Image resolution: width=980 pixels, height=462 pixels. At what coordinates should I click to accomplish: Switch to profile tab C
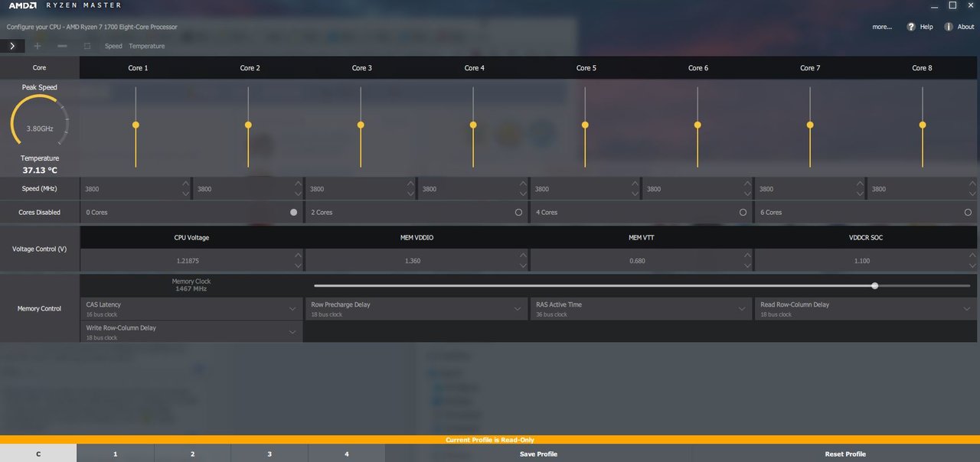tap(38, 454)
